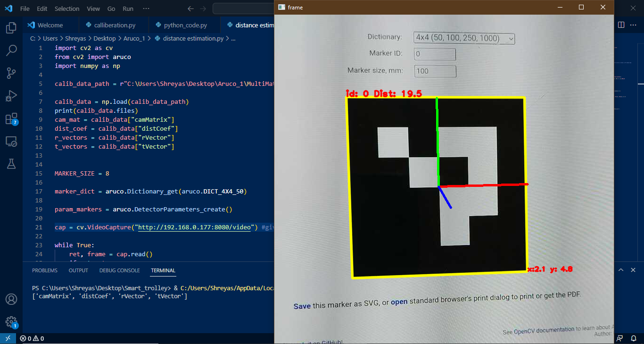Click the code line 'print(calib_data.files)'
The width and height of the screenshot is (644, 344).
96,111
